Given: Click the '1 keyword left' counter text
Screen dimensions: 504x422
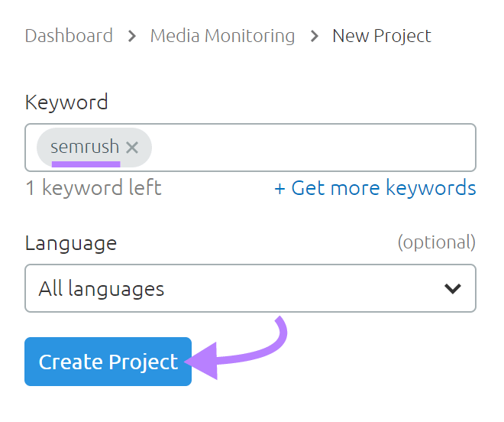Looking at the screenshot, I should [93, 188].
